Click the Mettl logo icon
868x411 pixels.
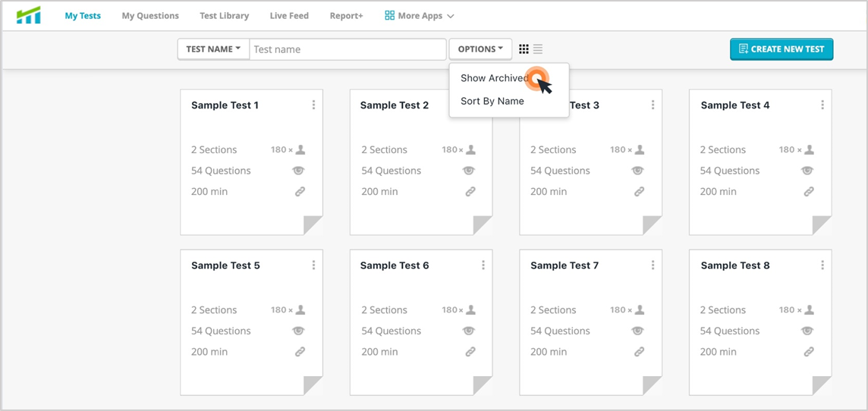coord(29,15)
